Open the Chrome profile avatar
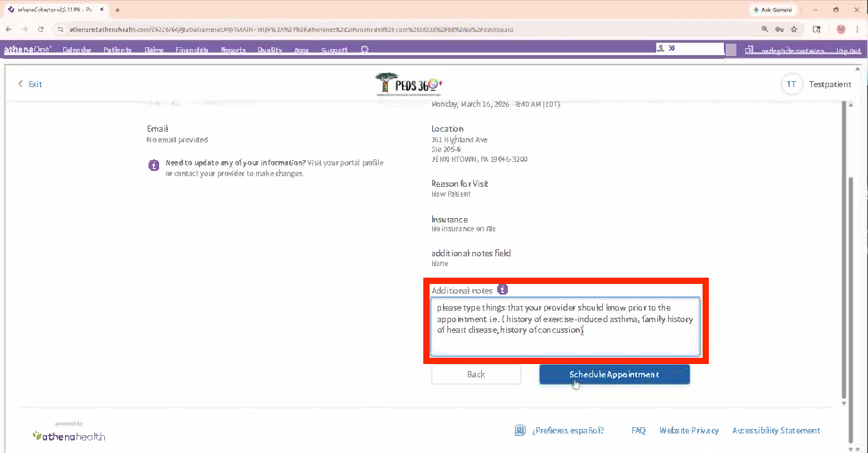This screenshot has width=868, height=453. (841, 29)
